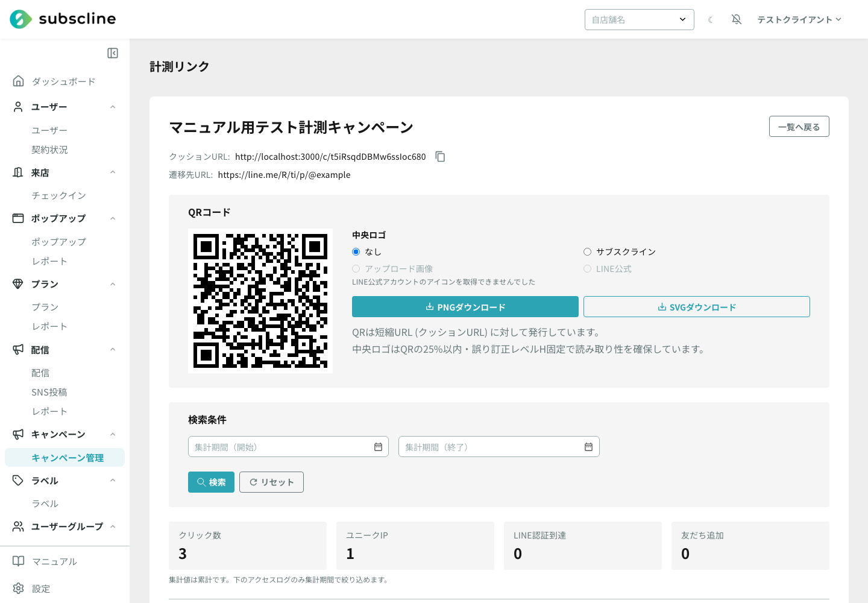Click the ユーザーグループ people icon
The image size is (868, 603).
coord(19,526)
